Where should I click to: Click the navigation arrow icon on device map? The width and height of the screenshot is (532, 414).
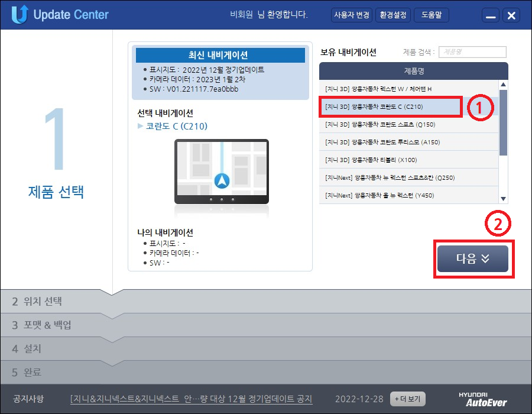[x=222, y=181]
